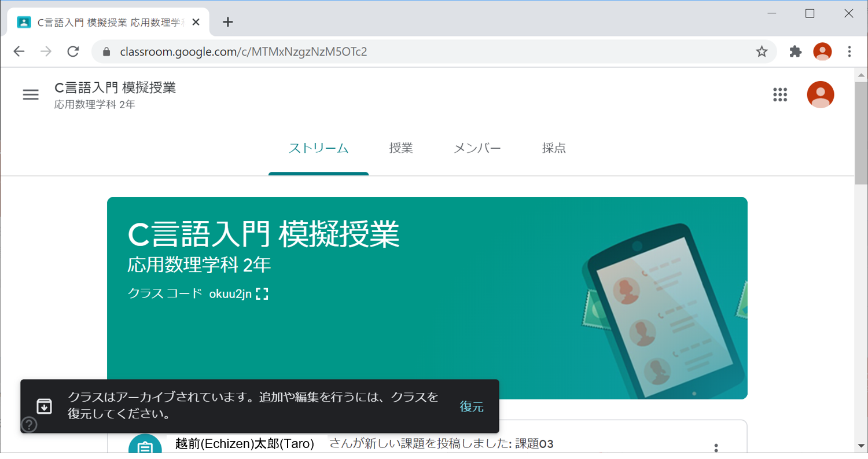Open the Google apps grid launcher

[781, 95]
